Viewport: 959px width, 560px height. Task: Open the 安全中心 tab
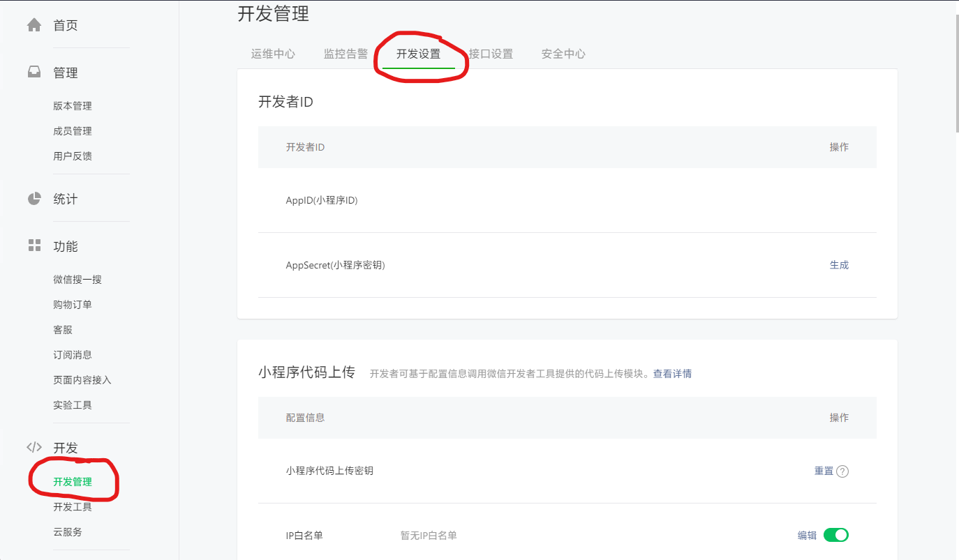pos(563,54)
